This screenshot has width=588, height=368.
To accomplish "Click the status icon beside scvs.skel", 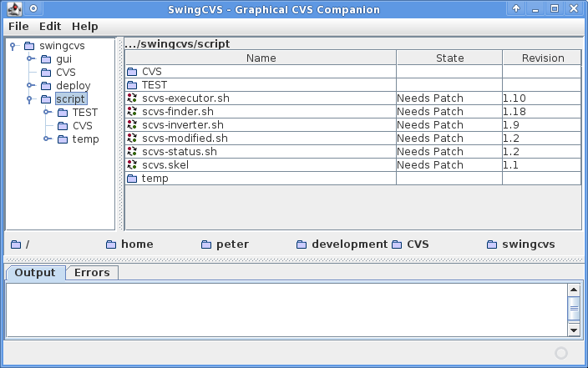I will [132, 165].
